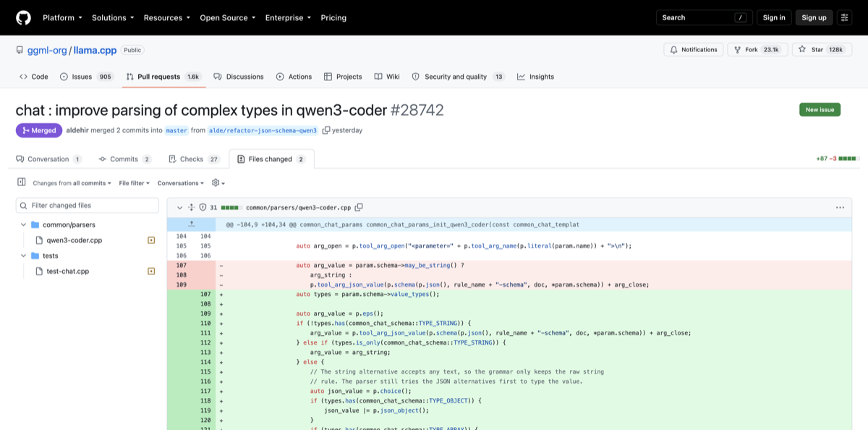Open the Actions tab
Image resolution: width=868 pixels, height=430 pixels.
click(x=294, y=77)
